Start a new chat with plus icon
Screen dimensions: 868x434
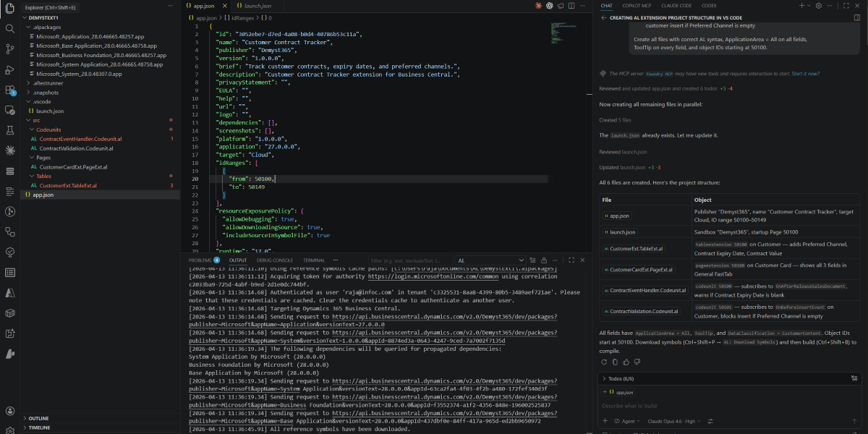(801, 6)
